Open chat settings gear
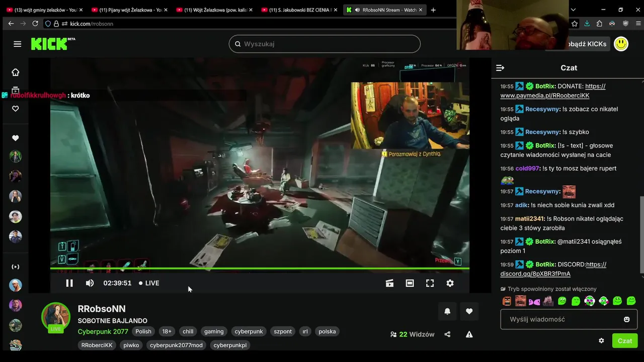Viewport: 644px width, 362px height. (x=601, y=340)
